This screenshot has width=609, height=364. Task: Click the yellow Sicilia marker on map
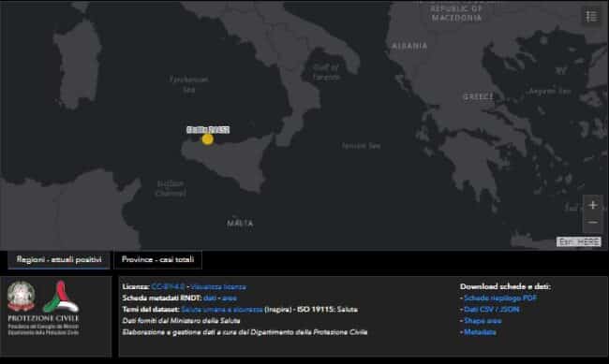click(207, 139)
